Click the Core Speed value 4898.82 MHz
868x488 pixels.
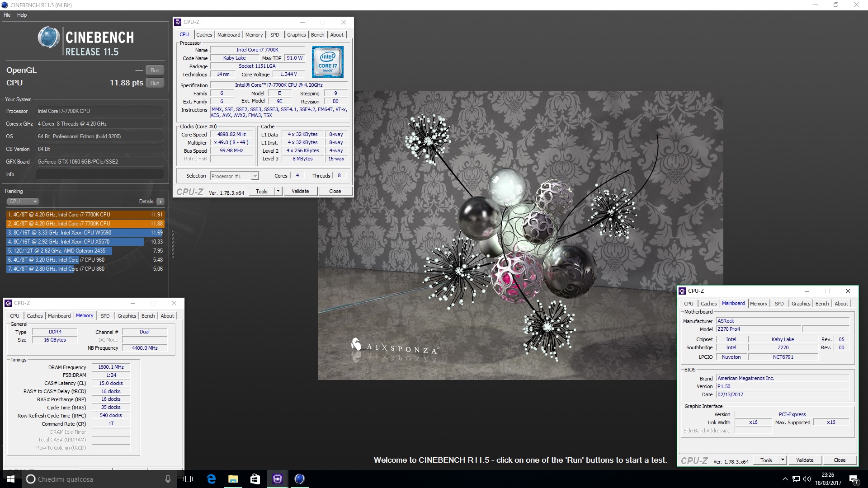coord(231,135)
